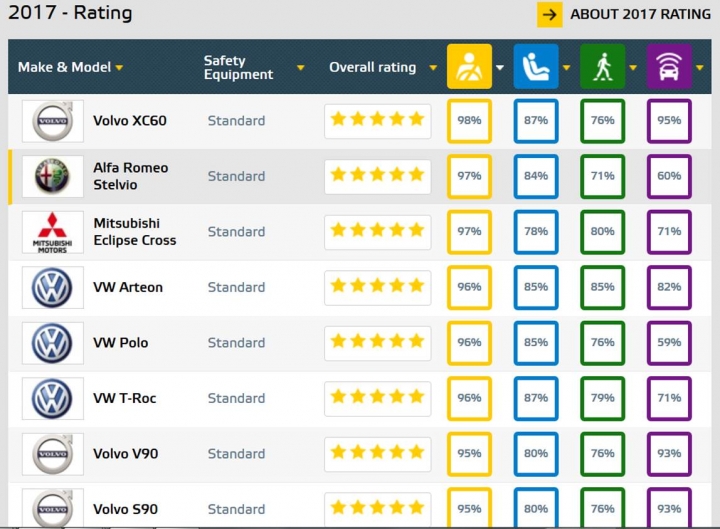Click the Safety Equipment column header
This screenshot has width=720, height=529.
click(x=238, y=68)
